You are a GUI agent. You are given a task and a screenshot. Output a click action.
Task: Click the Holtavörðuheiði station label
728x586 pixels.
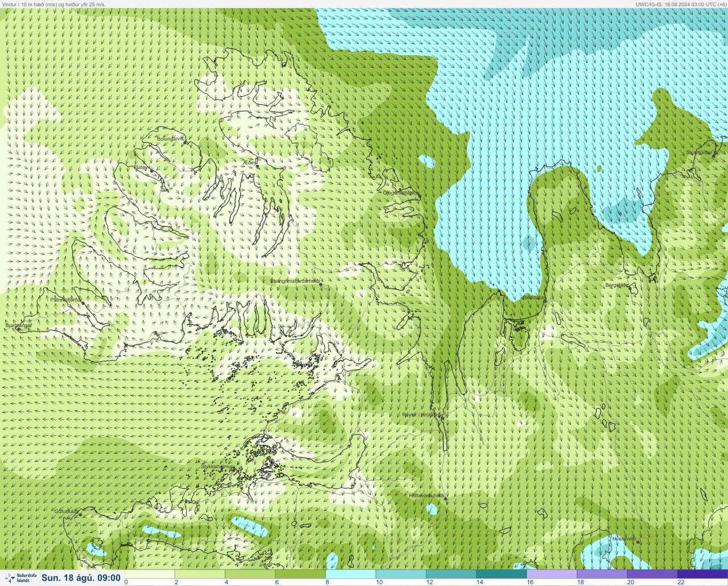[x=426, y=496]
